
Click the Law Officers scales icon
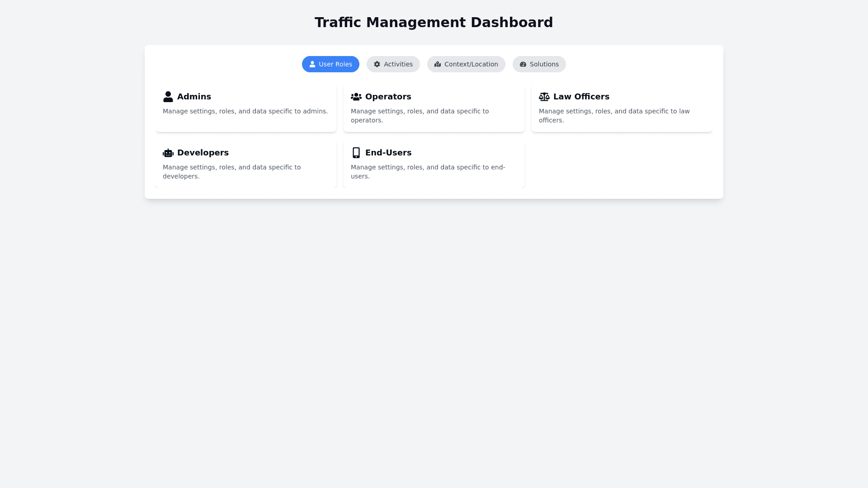click(544, 97)
